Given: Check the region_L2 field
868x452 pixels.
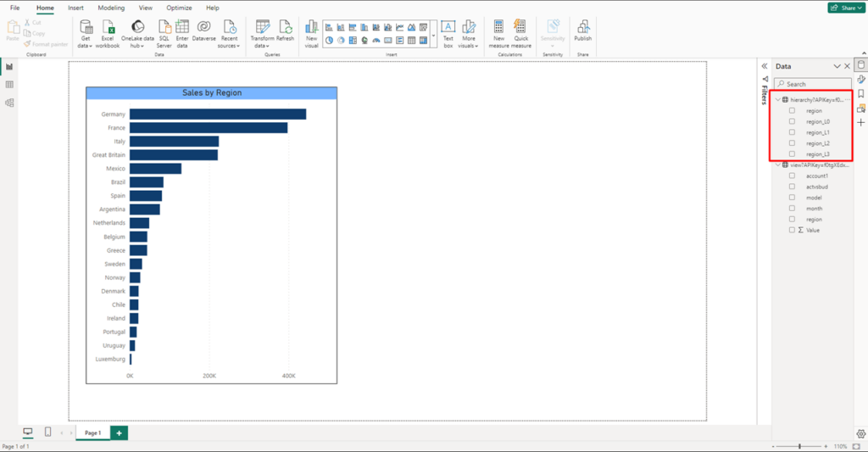Looking at the screenshot, I should tap(793, 143).
